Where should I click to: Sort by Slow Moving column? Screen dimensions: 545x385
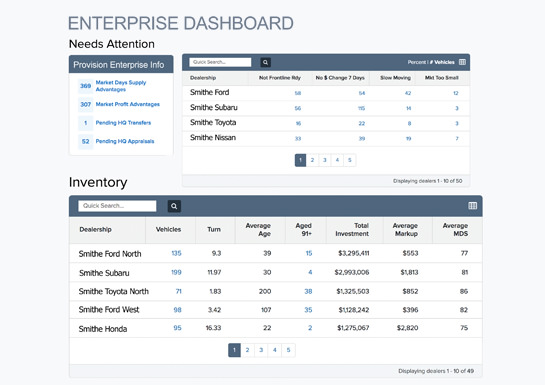point(395,78)
